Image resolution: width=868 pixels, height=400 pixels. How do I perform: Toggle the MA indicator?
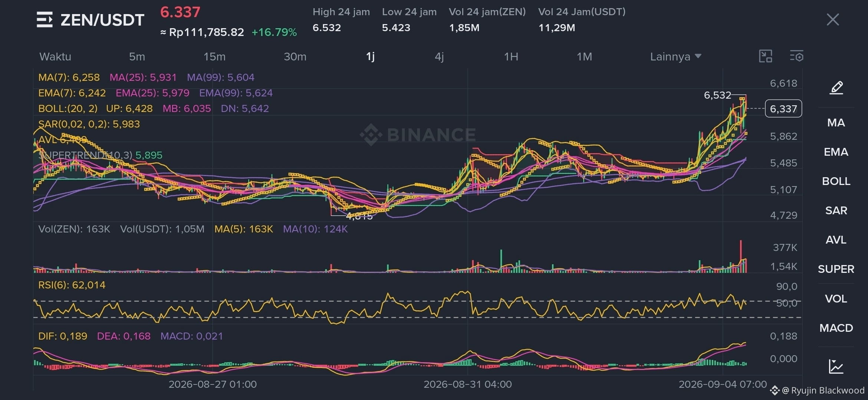[x=836, y=123]
